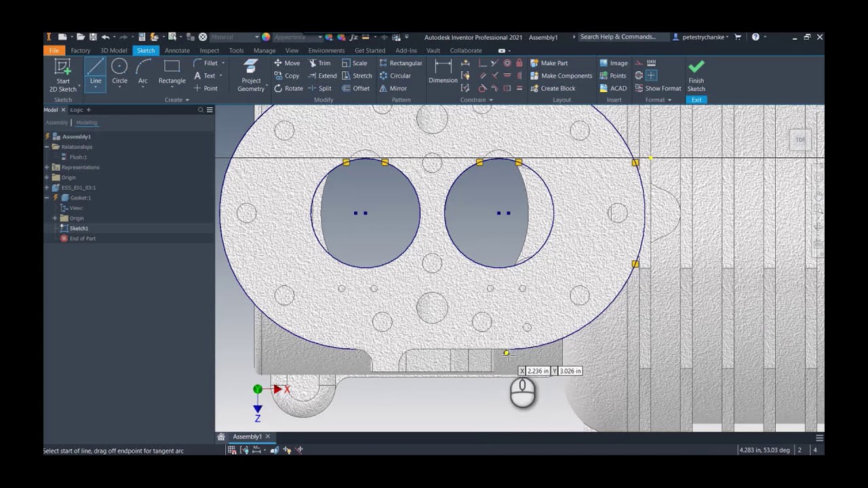The width and height of the screenshot is (868, 488).
Task: Open the File menu
Action: coord(54,50)
